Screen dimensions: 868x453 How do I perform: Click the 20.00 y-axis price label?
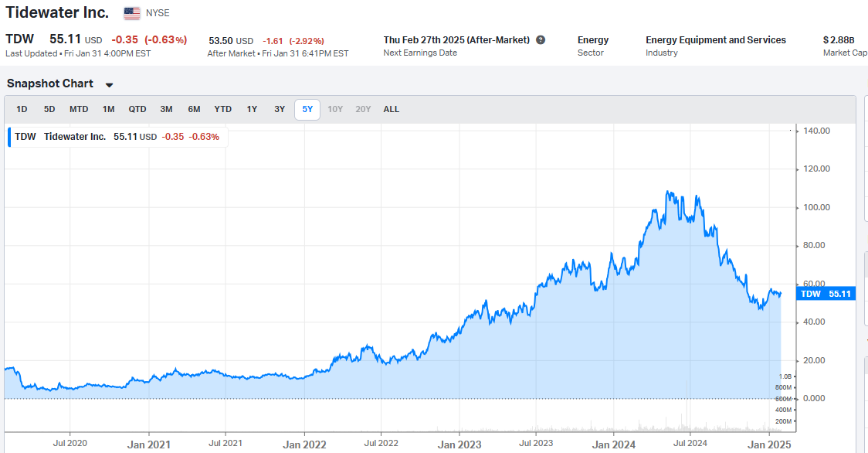[814, 360]
